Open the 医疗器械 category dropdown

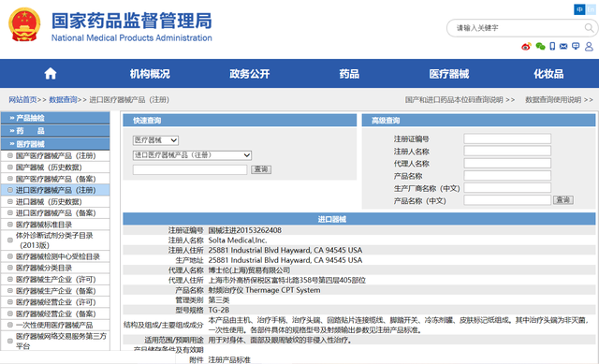(155, 140)
